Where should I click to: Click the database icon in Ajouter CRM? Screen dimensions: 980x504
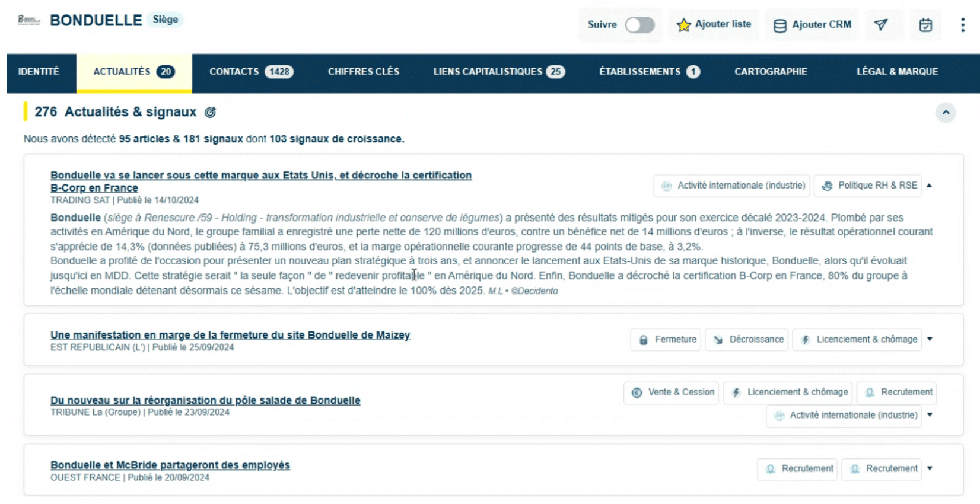780,25
